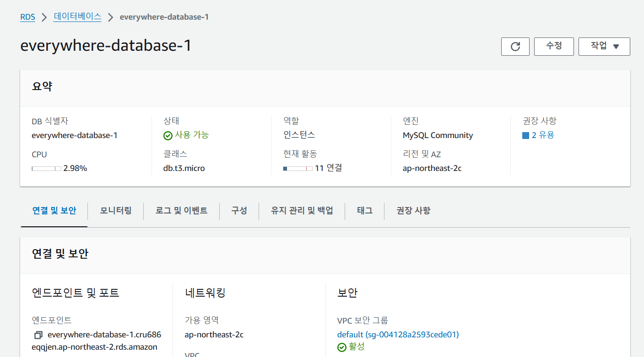
Task: Click the db.t3.micro class value
Action: click(x=184, y=168)
